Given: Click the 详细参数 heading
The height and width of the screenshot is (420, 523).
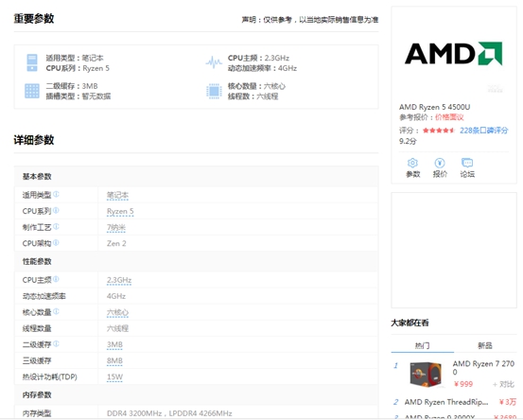Looking at the screenshot, I should [x=34, y=140].
